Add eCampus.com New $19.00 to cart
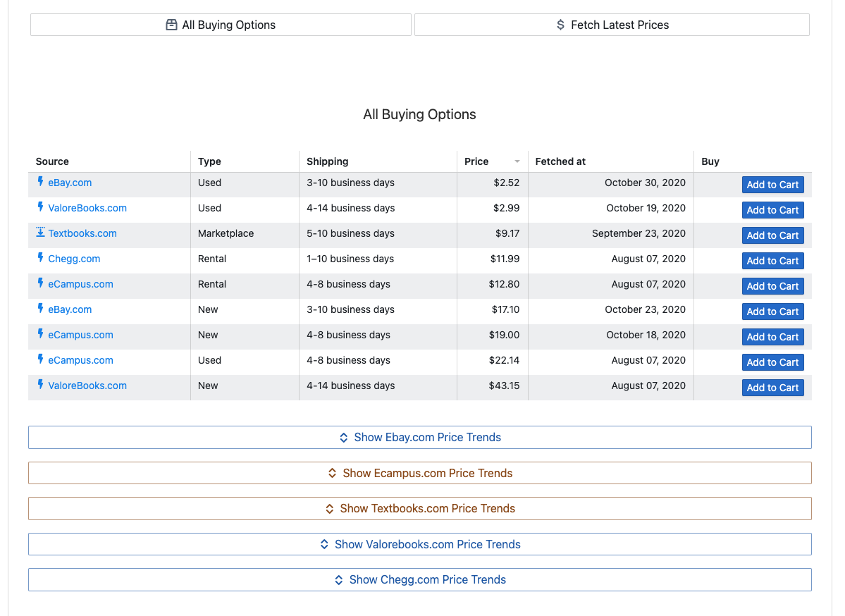Screen dimensions: 845x616 point(773,337)
